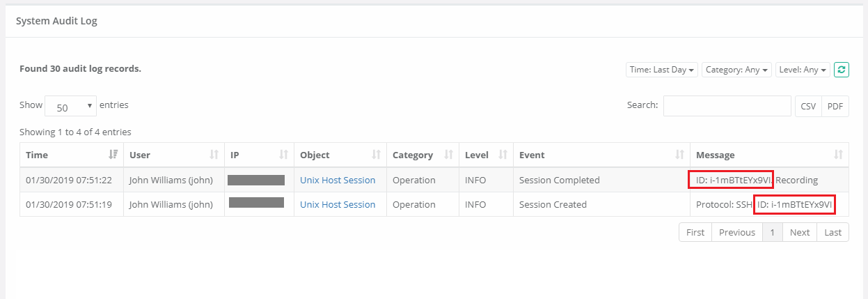Go to the Next page
The height and width of the screenshot is (299, 868).
tap(800, 233)
